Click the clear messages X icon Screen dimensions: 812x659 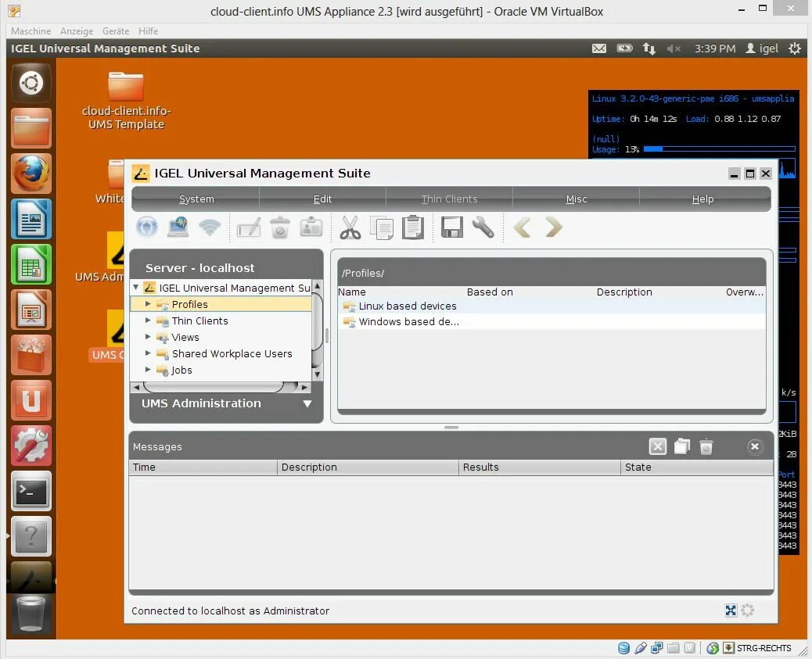[658, 446]
